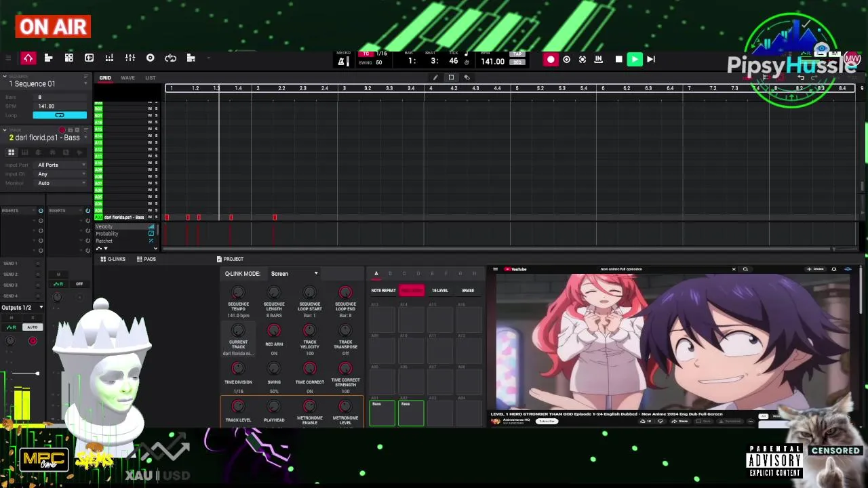Viewport: 868px width, 488px height.
Task: Select the eraser tool
Action: tap(467, 77)
